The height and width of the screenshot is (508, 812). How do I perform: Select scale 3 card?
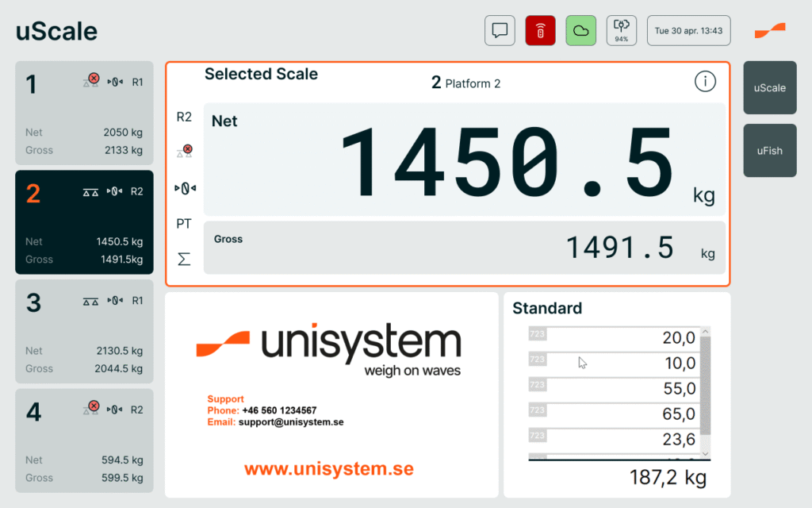[x=84, y=331]
